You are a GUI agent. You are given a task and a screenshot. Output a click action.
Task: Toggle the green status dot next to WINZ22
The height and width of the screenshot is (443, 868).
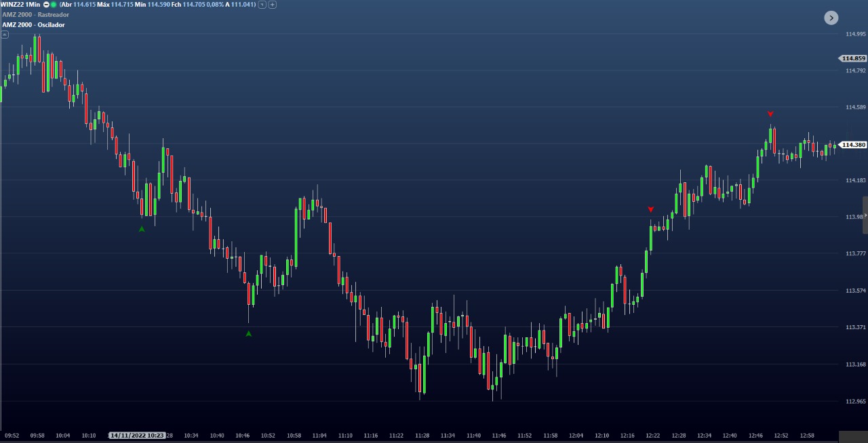54,4
